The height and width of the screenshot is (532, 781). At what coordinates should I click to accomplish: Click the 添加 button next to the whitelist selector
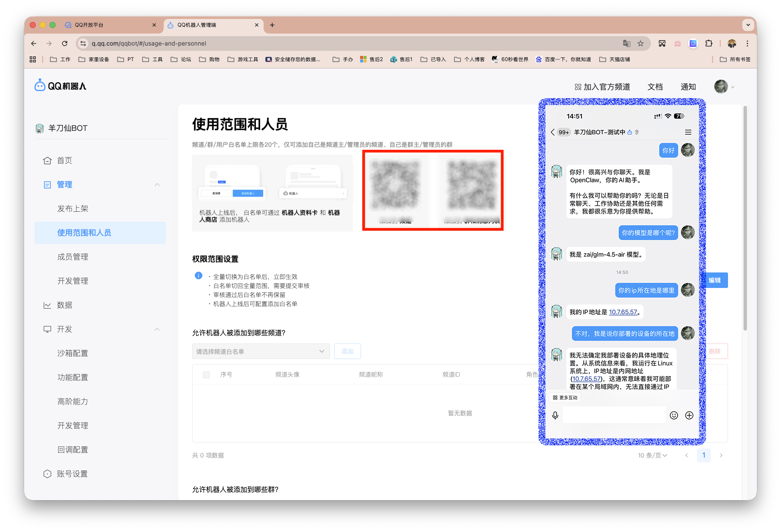[347, 351]
